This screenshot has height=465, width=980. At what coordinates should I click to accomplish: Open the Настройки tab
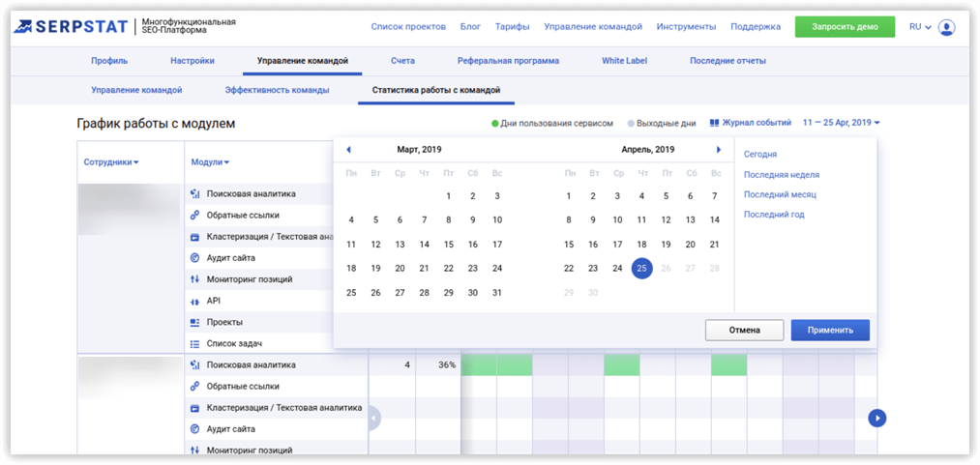click(193, 61)
